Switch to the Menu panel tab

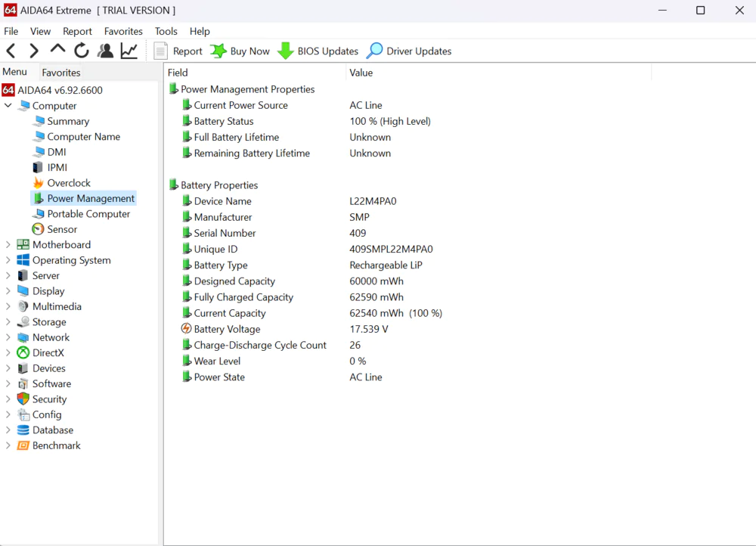pyautogui.click(x=14, y=72)
